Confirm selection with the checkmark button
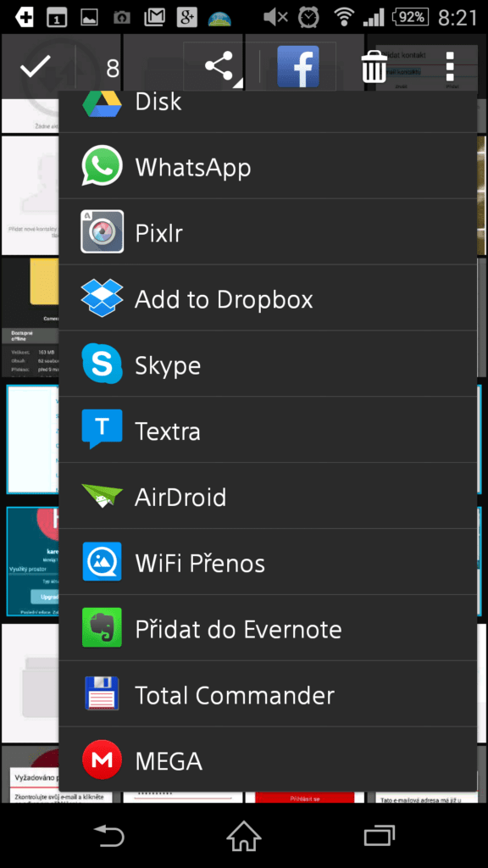The width and height of the screenshot is (488, 868). tap(36, 68)
